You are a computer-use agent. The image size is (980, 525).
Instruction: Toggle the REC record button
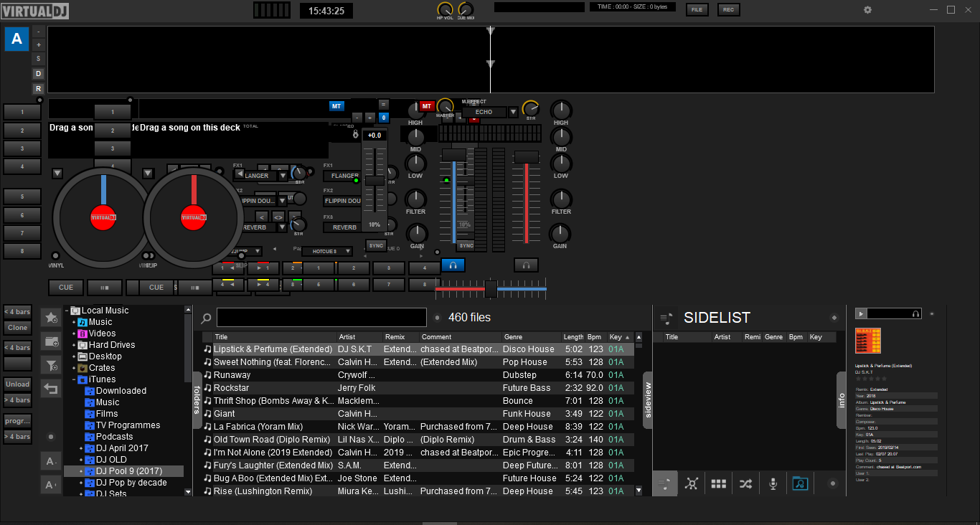[728, 10]
